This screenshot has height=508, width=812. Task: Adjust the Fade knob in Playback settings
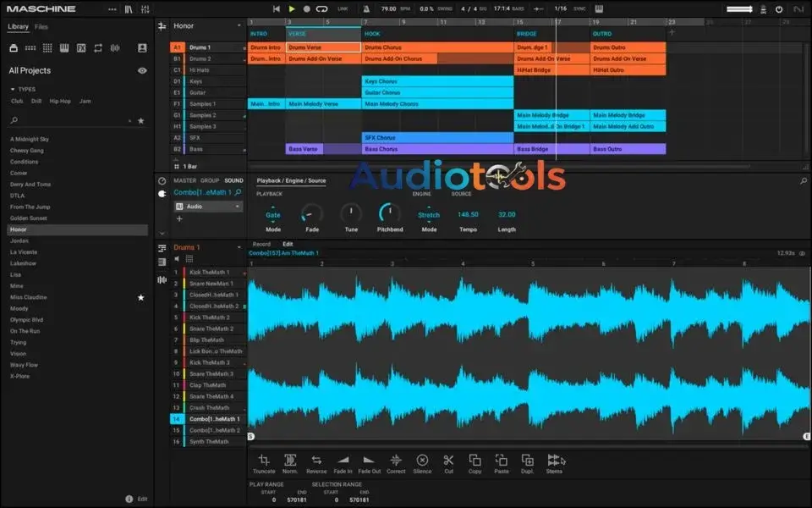click(313, 214)
